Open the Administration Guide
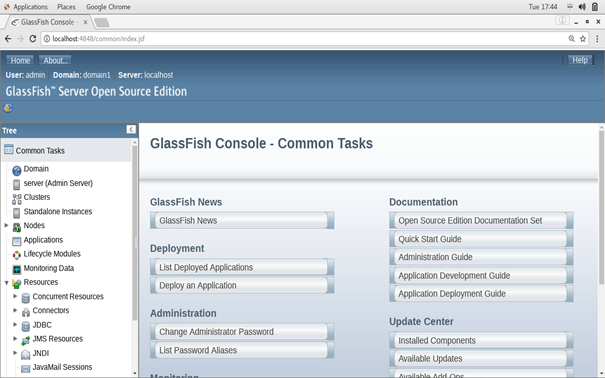605x378 pixels. pyautogui.click(x=481, y=257)
